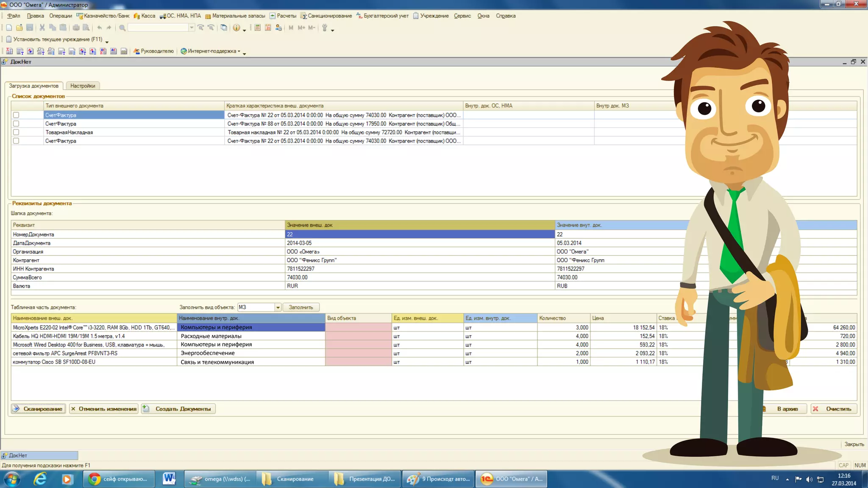Click the new document toolbar icon
Image resolution: width=868 pixels, height=488 pixels.
[x=9, y=28]
